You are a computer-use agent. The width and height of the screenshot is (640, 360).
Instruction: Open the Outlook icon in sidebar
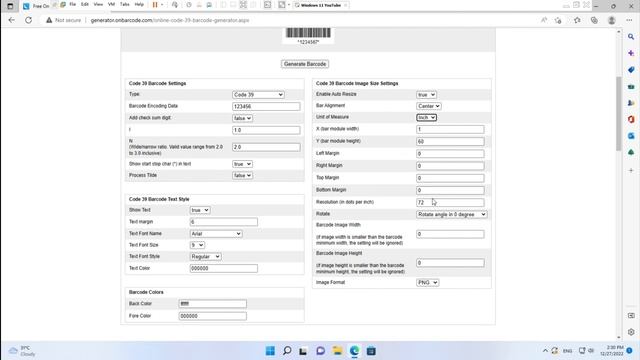point(631,136)
